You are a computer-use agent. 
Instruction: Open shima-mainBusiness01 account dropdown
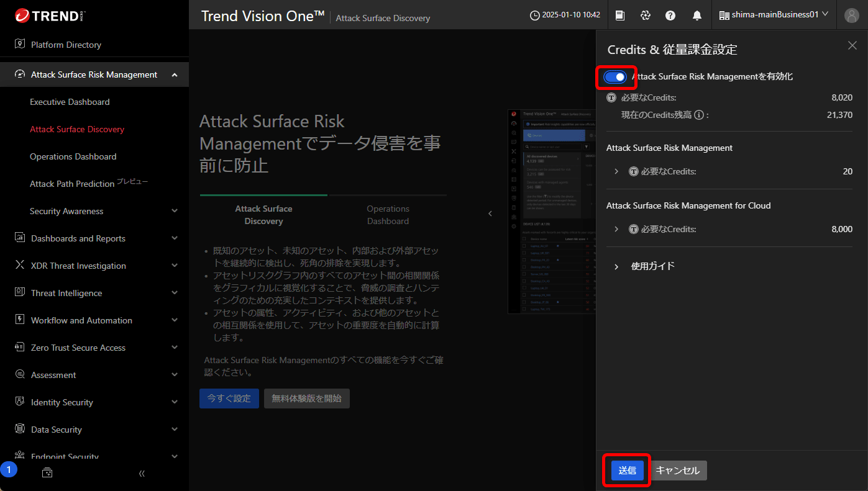click(x=774, y=15)
